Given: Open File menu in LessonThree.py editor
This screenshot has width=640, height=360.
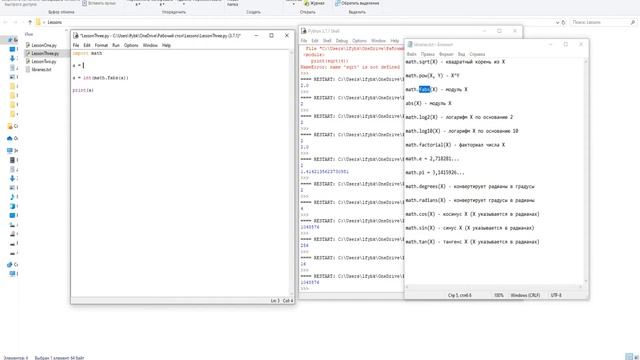Looking at the screenshot, I should pyautogui.click(x=76, y=45).
